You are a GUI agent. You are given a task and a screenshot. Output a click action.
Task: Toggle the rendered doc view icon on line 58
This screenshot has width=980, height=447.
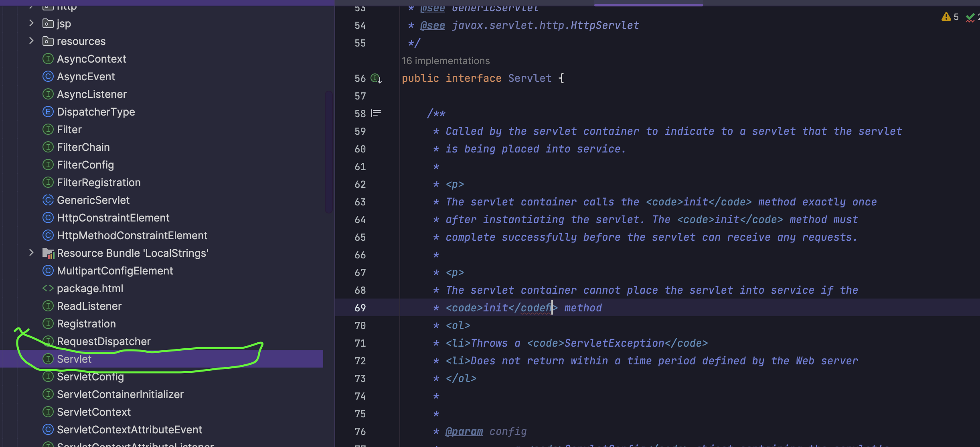pos(376,114)
